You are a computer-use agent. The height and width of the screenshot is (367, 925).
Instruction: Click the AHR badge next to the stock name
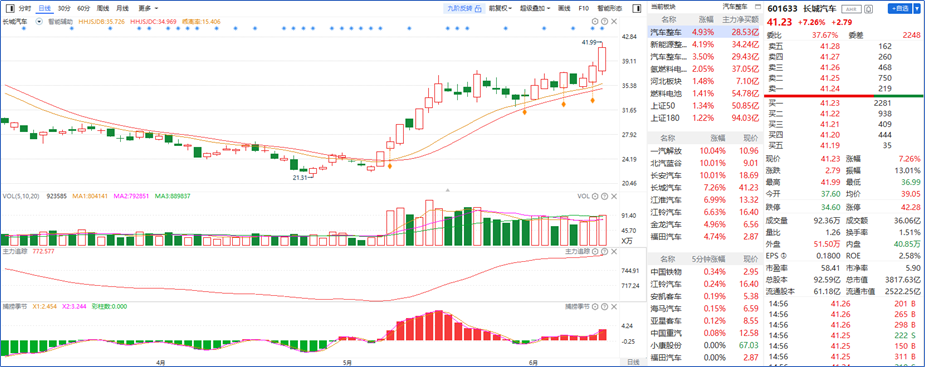(x=851, y=9)
